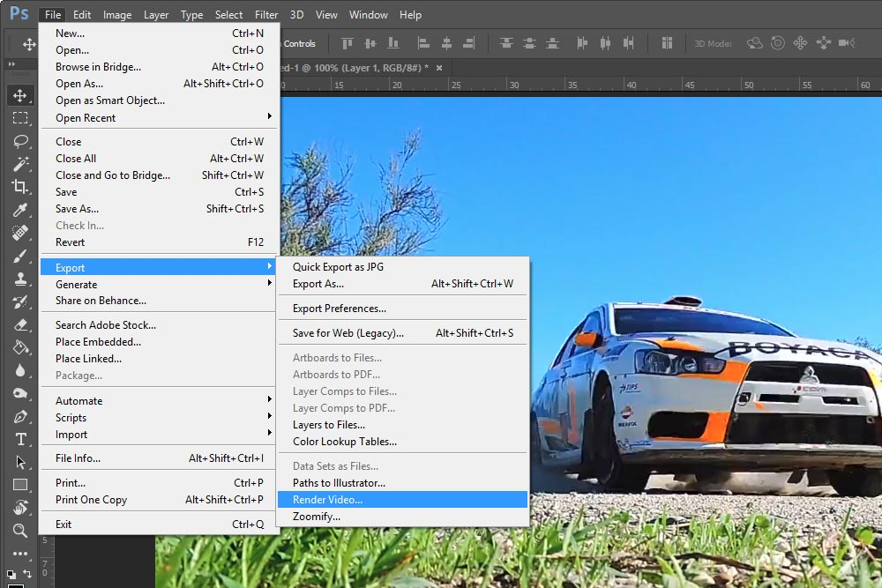This screenshot has width=882, height=588.
Task: Choose the Pen tool
Action: pyautogui.click(x=20, y=416)
